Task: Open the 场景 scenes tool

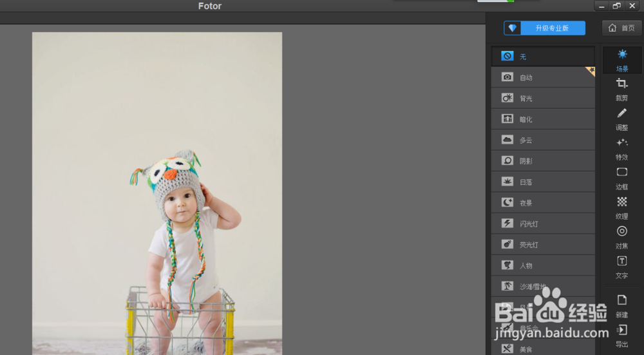Action: coord(622,60)
